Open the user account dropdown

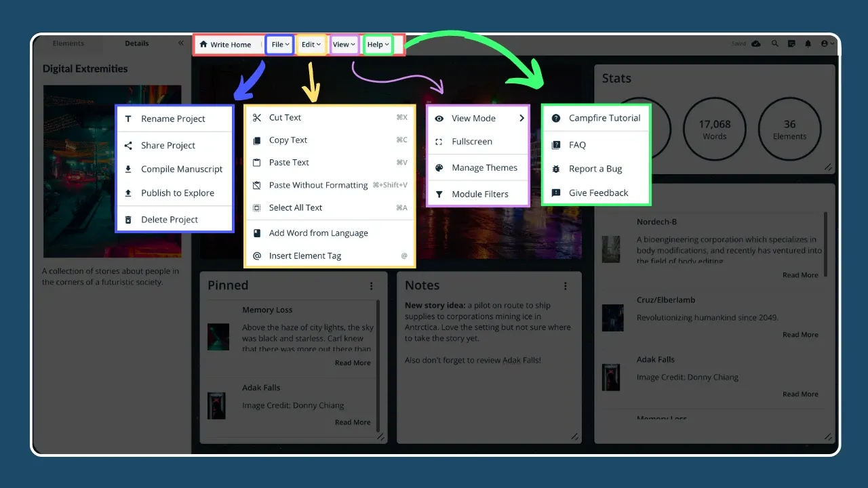coord(827,43)
